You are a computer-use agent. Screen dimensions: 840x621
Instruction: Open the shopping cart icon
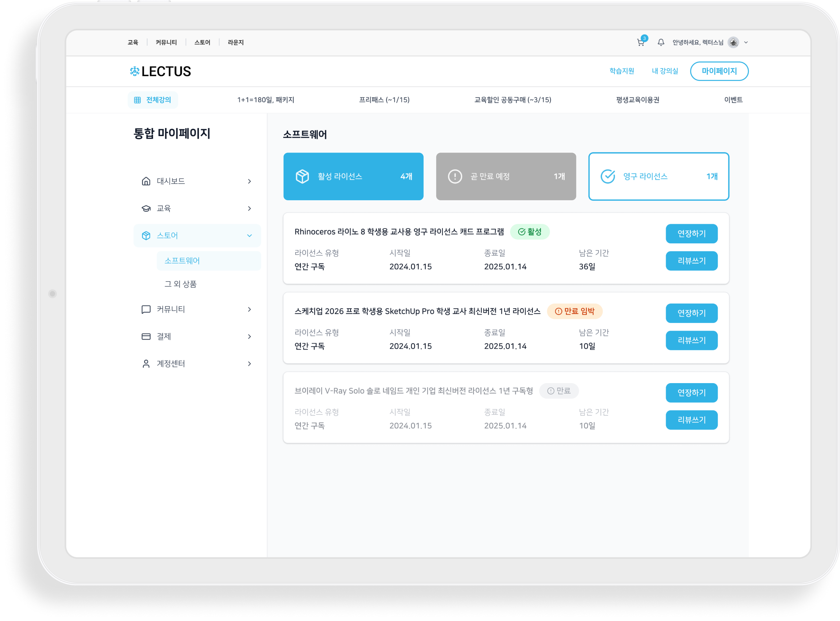[640, 42]
